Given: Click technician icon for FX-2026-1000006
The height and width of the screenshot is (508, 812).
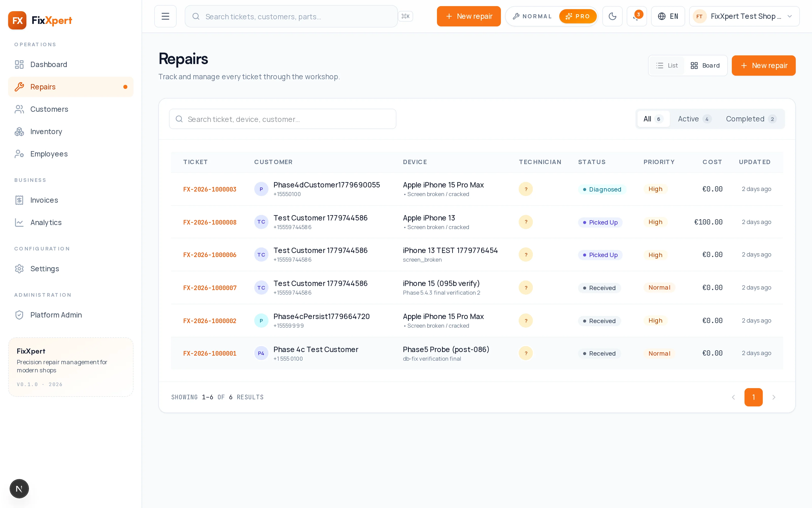Looking at the screenshot, I should pos(526,255).
